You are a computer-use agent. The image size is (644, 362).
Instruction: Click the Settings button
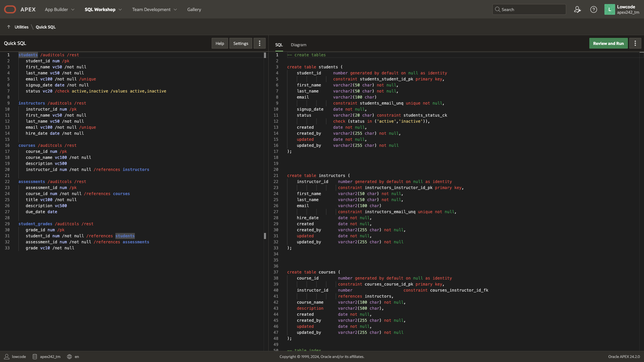point(240,43)
